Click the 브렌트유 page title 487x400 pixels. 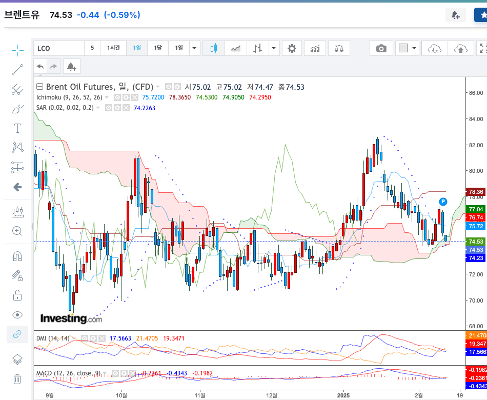[x=22, y=15]
